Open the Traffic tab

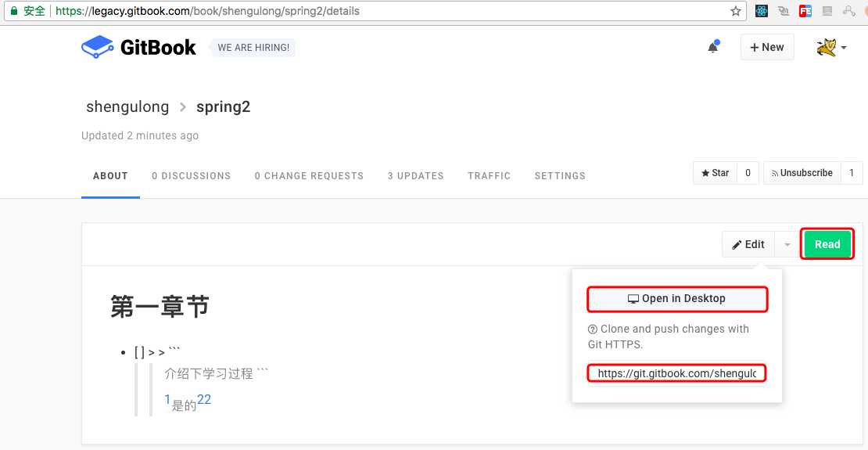tap(490, 175)
